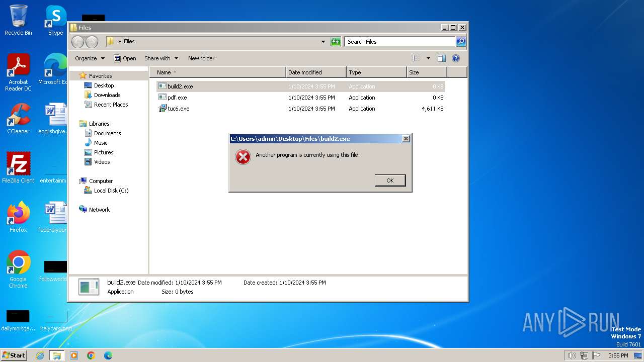Image resolution: width=644 pixels, height=362 pixels.
Task: Open FileZilla Client shortcut
Action: coord(18,167)
